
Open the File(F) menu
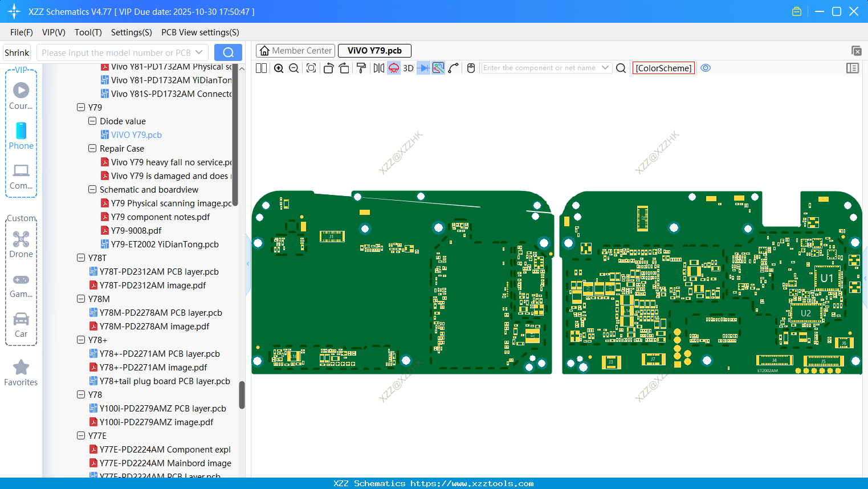[x=22, y=32]
